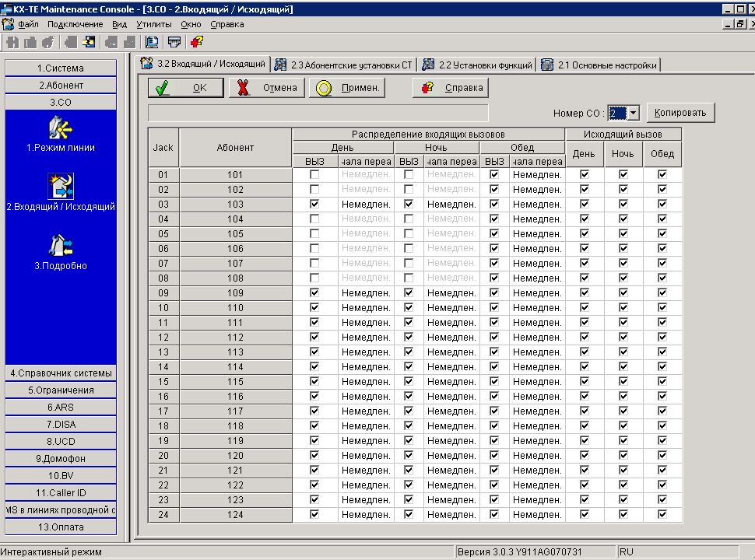Enable Night ВЫЗ checkbox for abonent 102
Screen dimensions: 755x560
pos(409,190)
